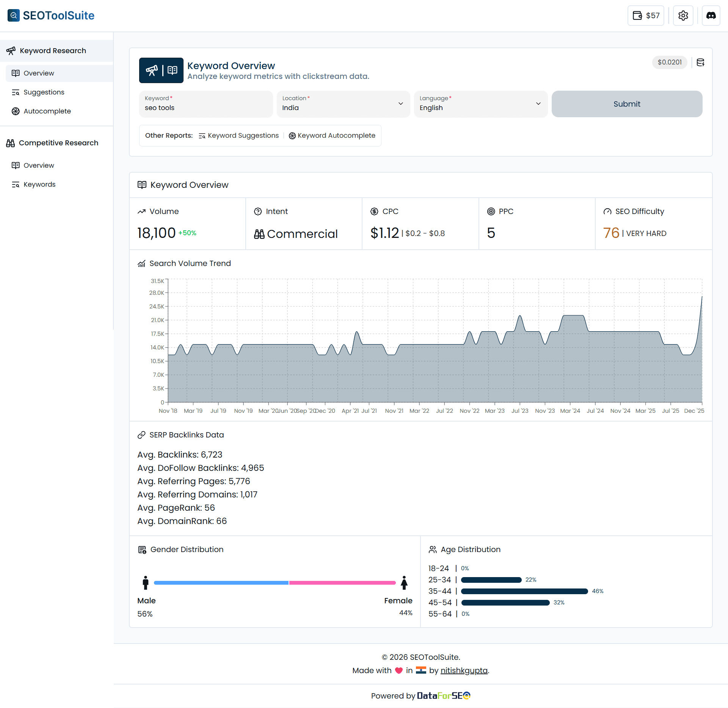Click the telescope icon in Keyword Overview header

click(x=152, y=70)
